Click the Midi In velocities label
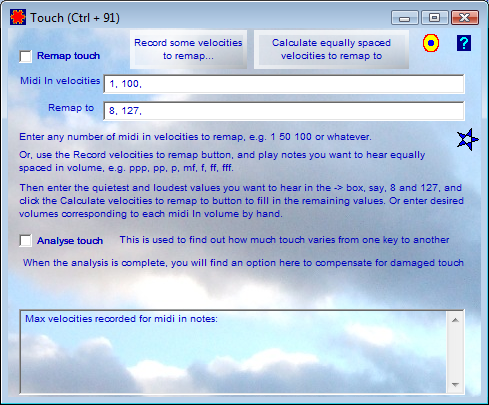The width and height of the screenshot is (489, 405). 60,81
